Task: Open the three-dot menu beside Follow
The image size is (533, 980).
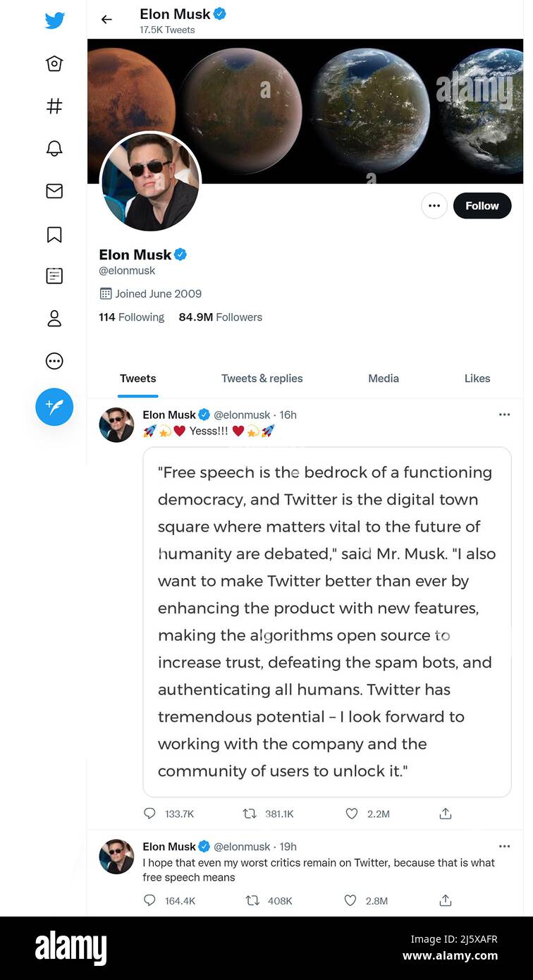Action: 434,206
